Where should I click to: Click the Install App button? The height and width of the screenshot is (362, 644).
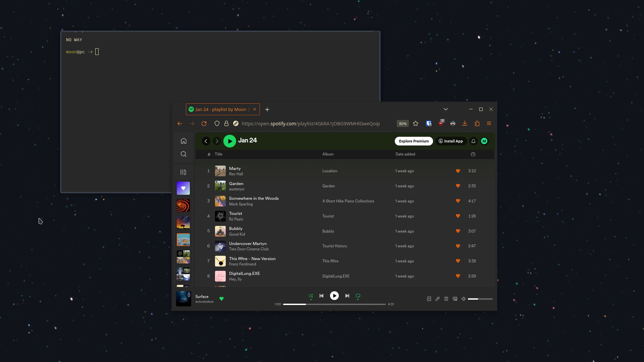(x=451, y=141)
